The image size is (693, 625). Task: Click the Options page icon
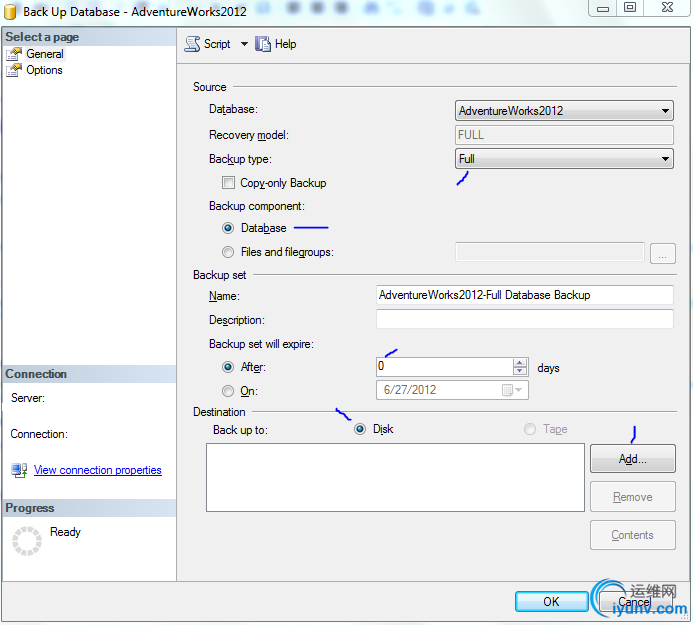coord(14,70)
